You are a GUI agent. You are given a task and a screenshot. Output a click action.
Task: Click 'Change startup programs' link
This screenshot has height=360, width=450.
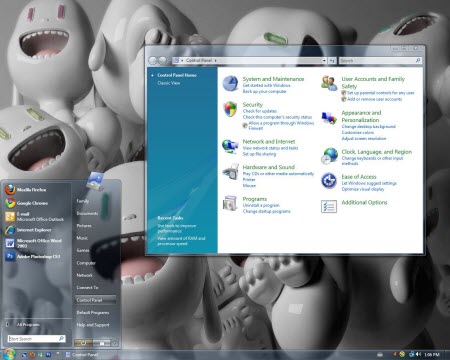click(266, 211)
